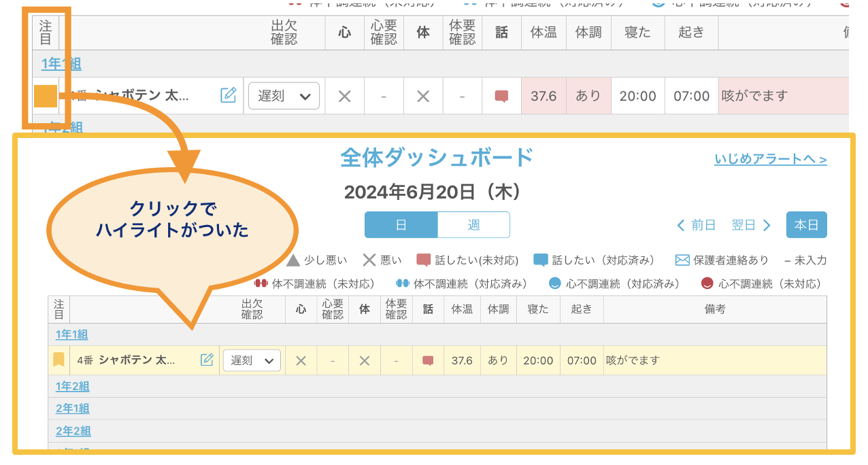Click the 寝た column header in the dashboard table
Screen dimensions: 868x465
pos(538,309)
